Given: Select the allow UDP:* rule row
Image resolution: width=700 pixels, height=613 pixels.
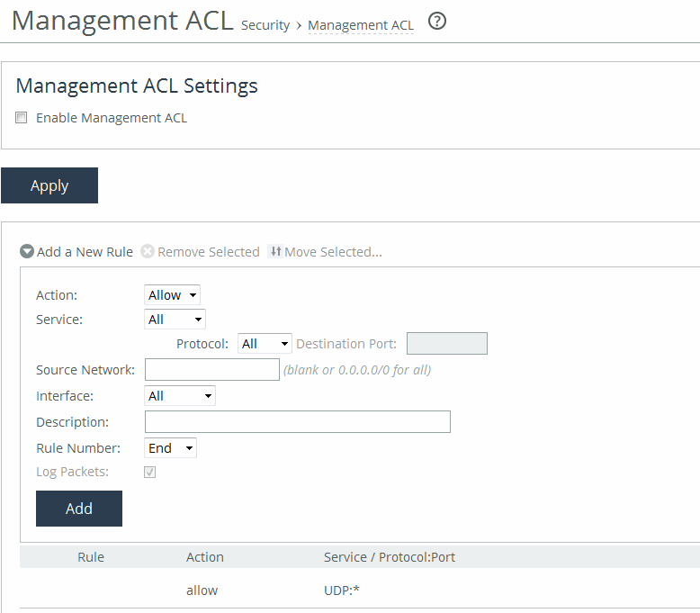Looking at the screenshot, I should (x=360, y=590).
